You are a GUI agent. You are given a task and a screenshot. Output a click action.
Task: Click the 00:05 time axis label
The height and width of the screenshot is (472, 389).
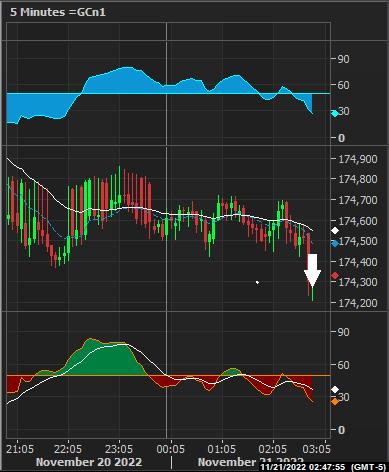pos(170,449)
